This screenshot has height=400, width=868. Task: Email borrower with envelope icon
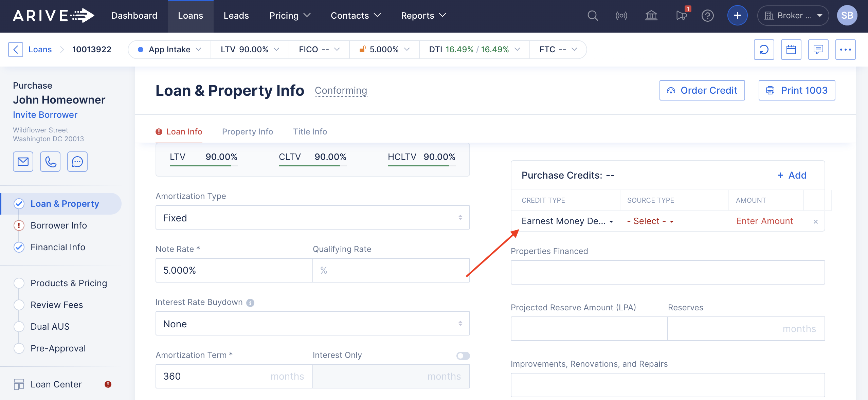click(x=23, y=162)
